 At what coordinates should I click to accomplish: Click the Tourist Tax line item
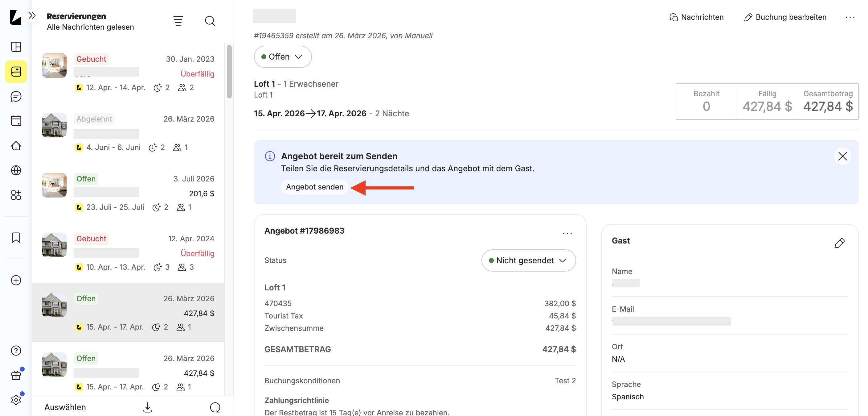[420, 316]
